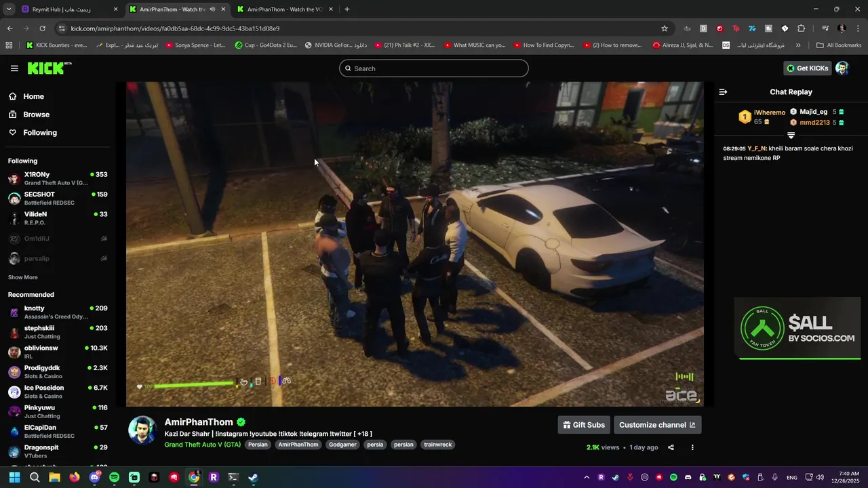Open SECSHOT channel in sidebar
The width and height of the screenshot is (868, 488).
point(58,199)
